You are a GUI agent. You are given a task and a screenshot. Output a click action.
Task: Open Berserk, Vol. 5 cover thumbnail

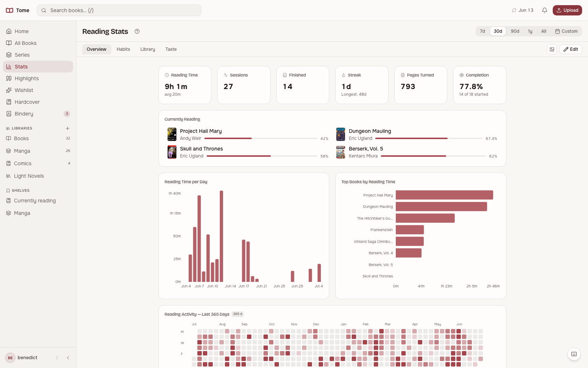coord(341,152)
